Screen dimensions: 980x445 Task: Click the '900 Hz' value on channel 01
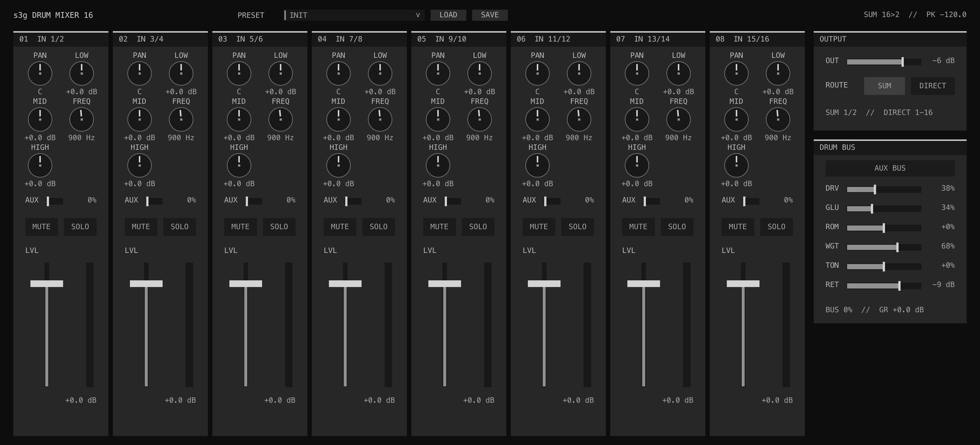(x=81, y=138)
